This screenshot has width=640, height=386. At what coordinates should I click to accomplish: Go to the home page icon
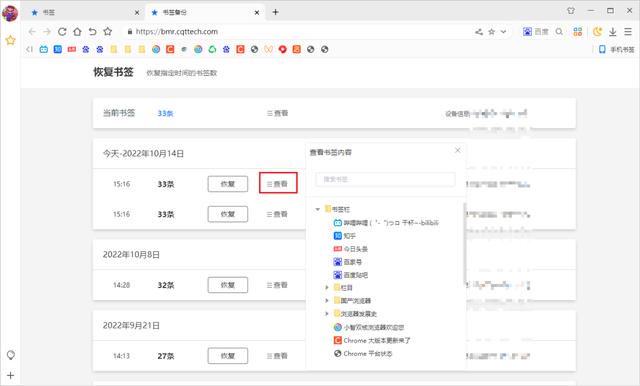click(x=77, y=31)
